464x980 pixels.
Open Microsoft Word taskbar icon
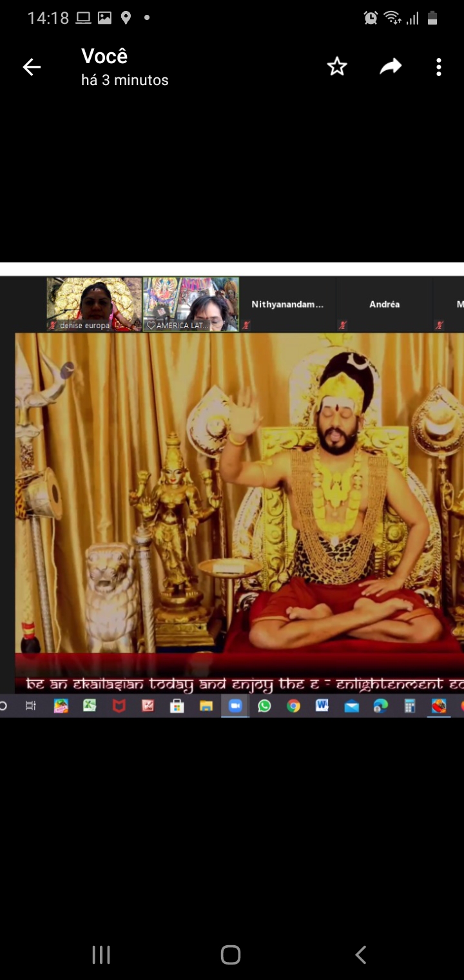pyautogui.click(x=322, y=706)
